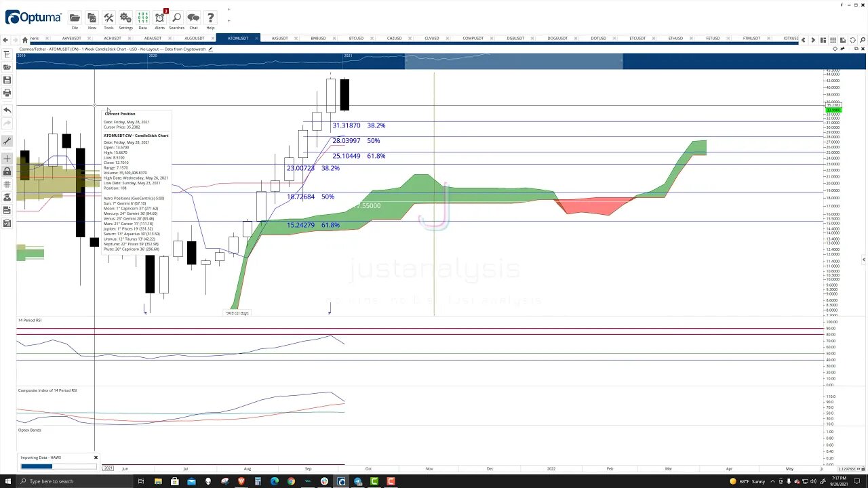
Task: Open the hamburger list icon at sidebar top
Action: [x=7, y=54]
